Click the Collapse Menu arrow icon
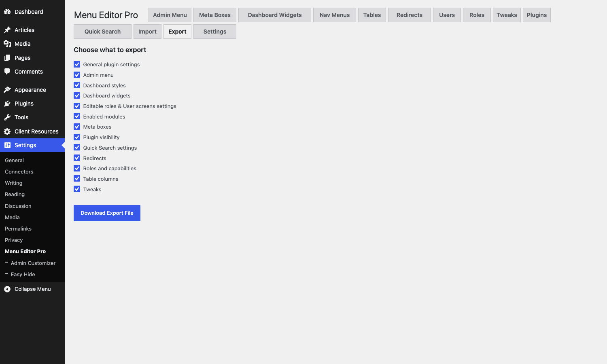The width and height of the screenshot is (607, 364). [x=7, y=289]
